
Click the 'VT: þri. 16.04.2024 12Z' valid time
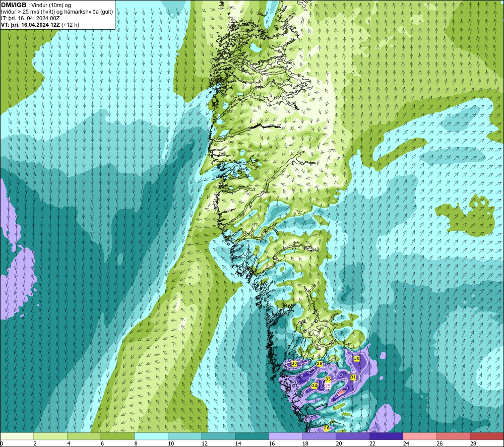click(31, 25)
